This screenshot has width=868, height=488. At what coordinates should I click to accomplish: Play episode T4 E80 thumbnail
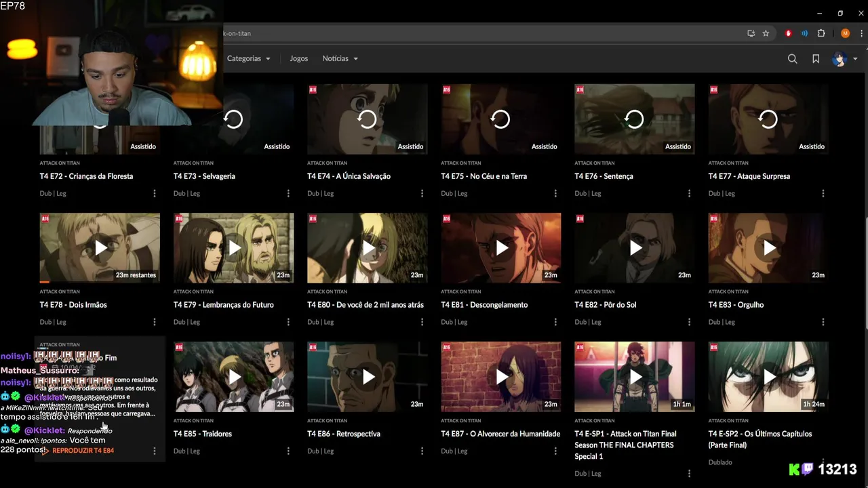point(367,248)
